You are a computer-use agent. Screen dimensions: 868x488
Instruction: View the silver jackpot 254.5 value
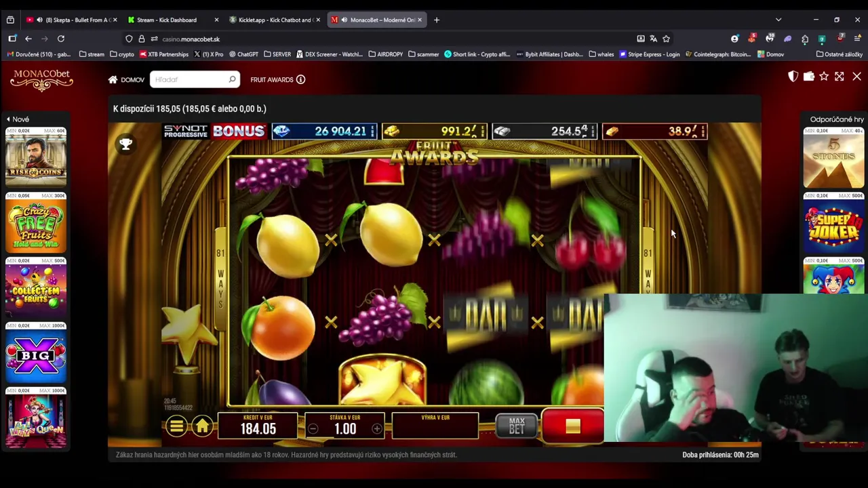coord(544,131)
